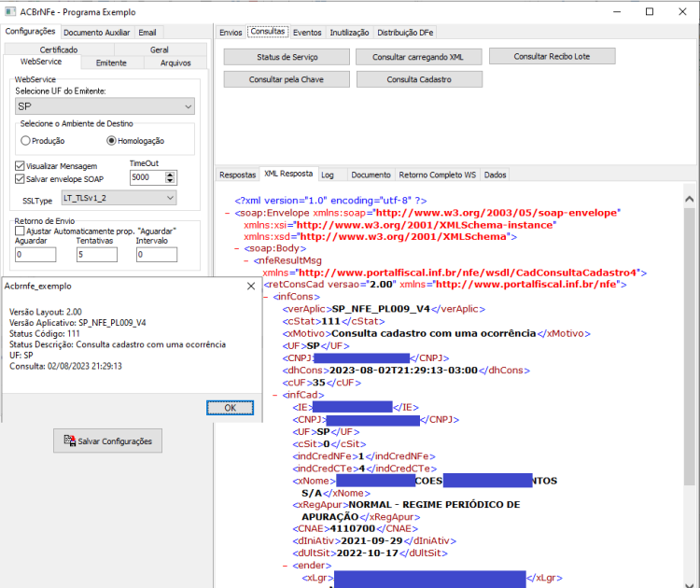Click the dIniAtiv value 2021-09-29

pos(371,541)
